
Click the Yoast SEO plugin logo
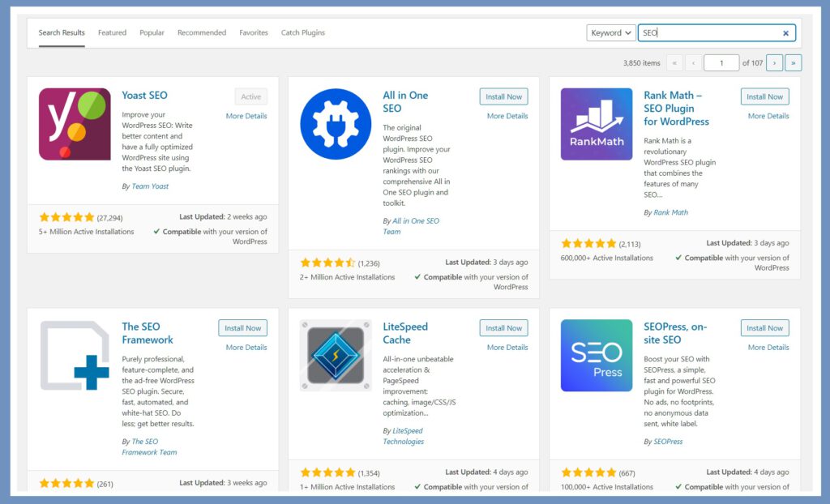(x=75, y=124)
